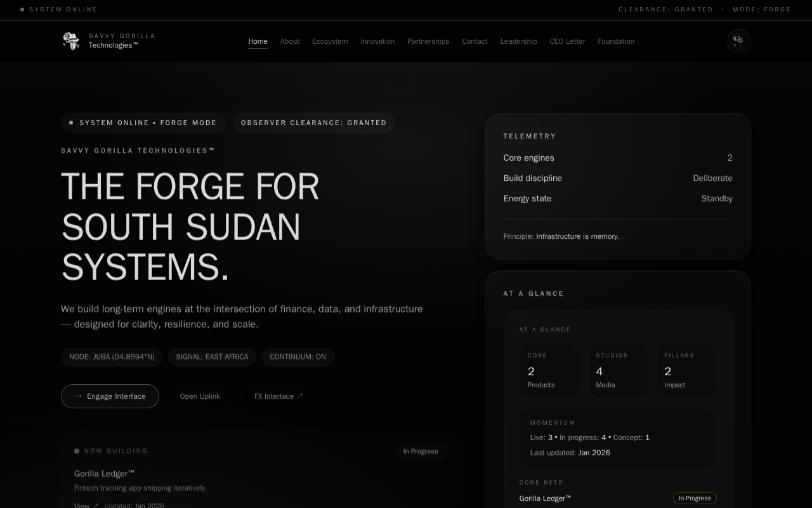Screen dimensions: 812x508
Task: Click "Infrastructure is memory." principle text
Action: click(578, 236)
